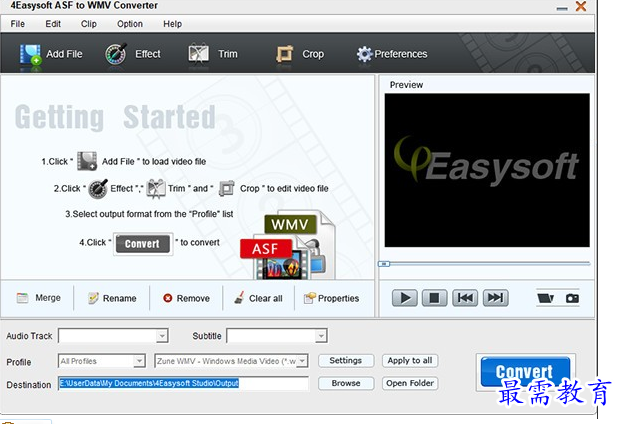Open the Help menu
Image resolution: width=620 pixels, height=424 pixels.
pyautogui.click(x=172, y=24)
